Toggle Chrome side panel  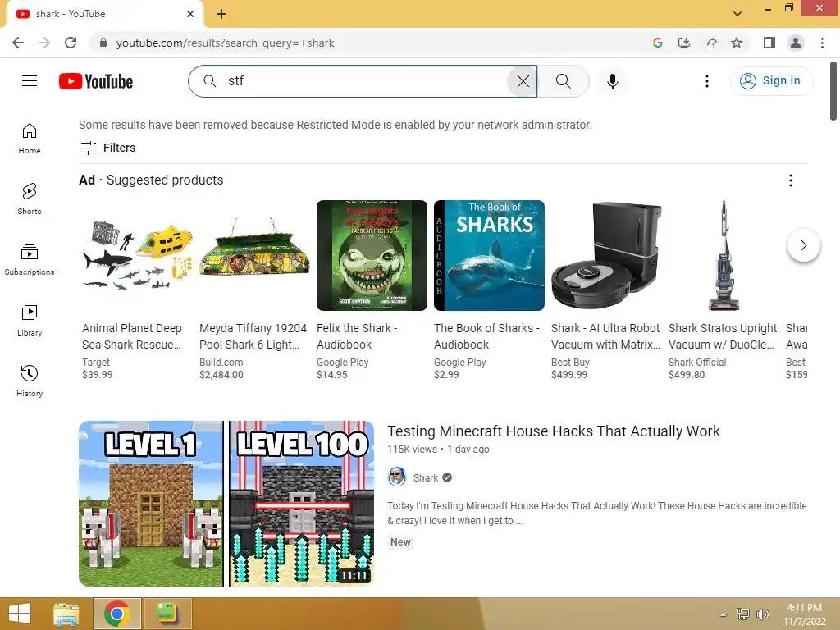[x=769, y=43]
